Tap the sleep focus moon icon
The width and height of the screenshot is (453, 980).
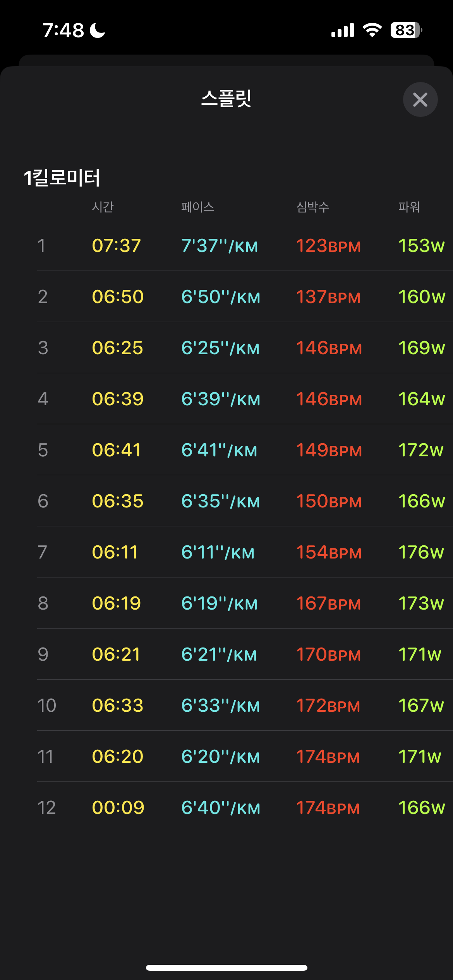pyautogui.click(x=97, y=30)
